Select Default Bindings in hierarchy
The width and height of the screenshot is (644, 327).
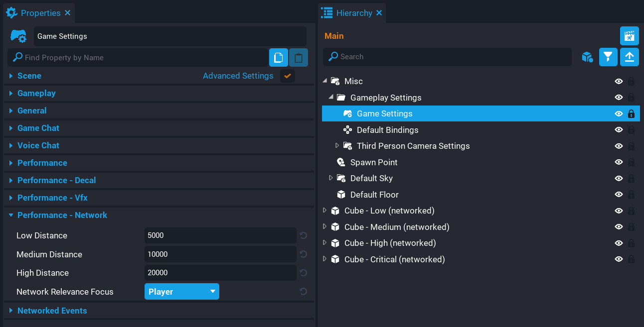point(387,130)
